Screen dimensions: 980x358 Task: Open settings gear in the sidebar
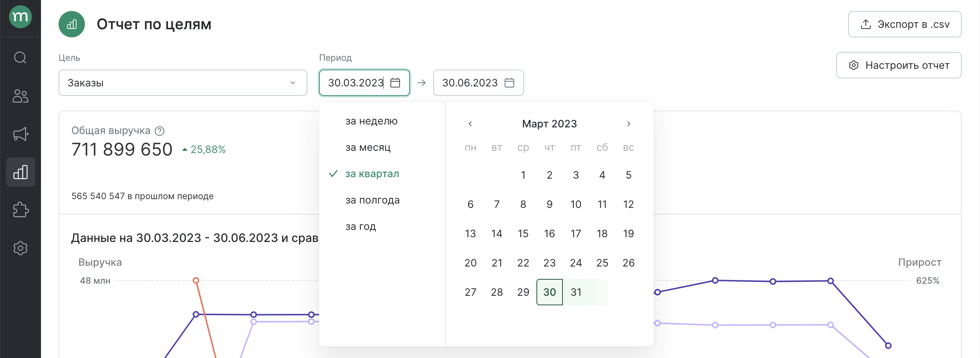pyautogui.click(x=20, y=248)
